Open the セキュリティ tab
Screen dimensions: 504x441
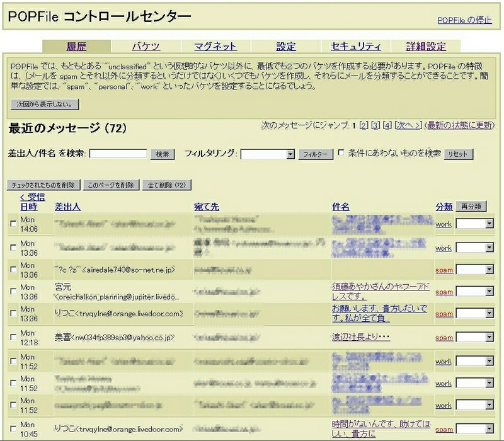tap(356, 47)
